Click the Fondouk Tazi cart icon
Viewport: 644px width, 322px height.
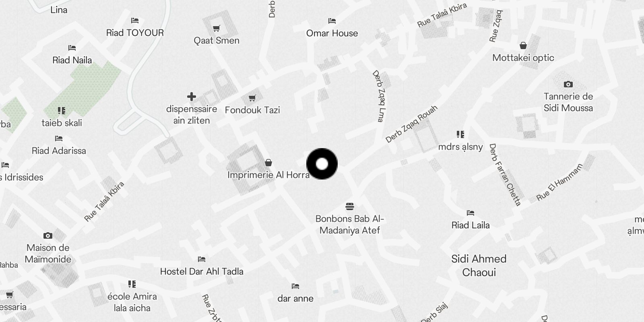[x=252, y=98]
